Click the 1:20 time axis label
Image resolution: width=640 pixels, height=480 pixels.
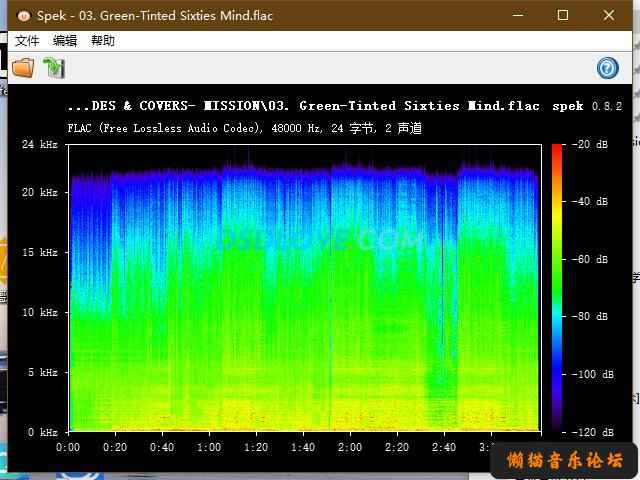click(256, 447)
